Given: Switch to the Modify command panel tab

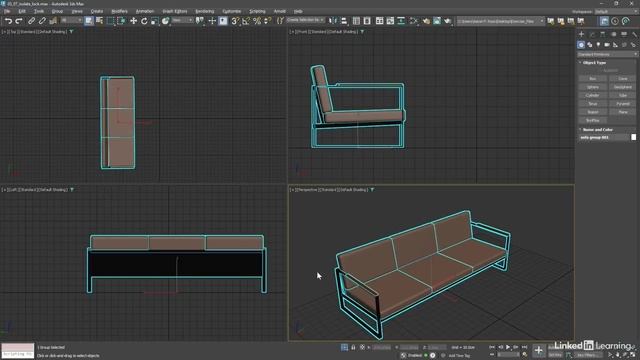Looking at the screenshot, I should pyautogui.click(x=592, y=34).
